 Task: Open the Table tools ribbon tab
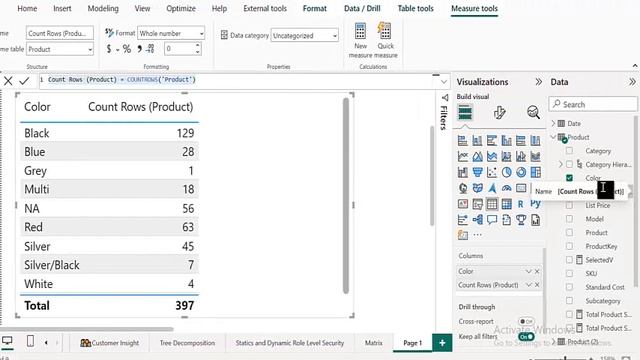[416, 9]
